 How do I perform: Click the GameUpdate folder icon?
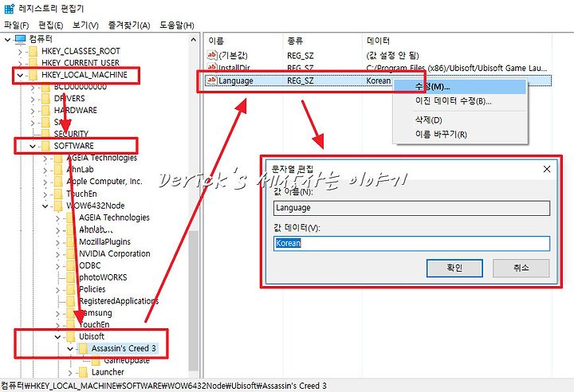pyautogui.click(x=96, y=361)
